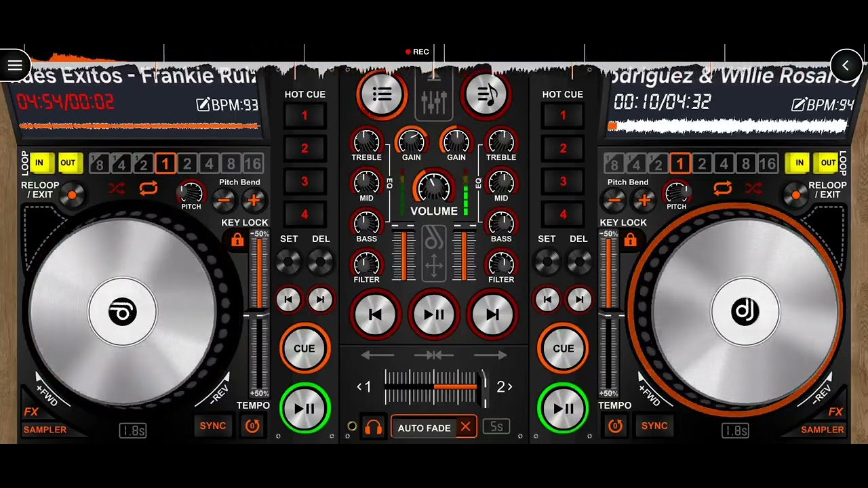Reset tempo on the left deck

252,426
